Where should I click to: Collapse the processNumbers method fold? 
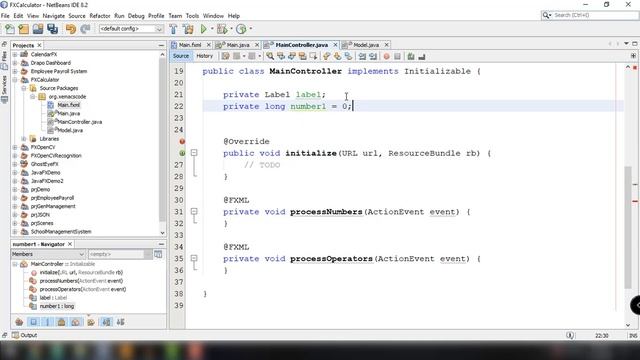[194, 211]
